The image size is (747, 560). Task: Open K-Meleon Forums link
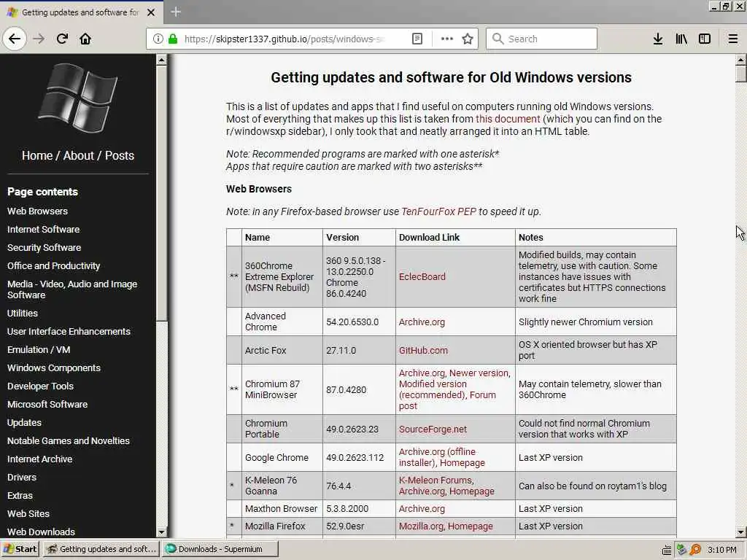[x=436, y=481]
